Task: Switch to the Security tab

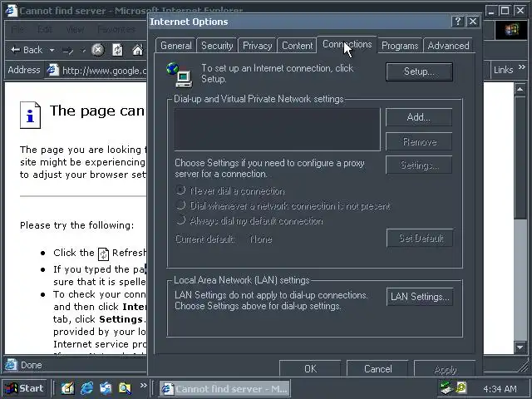Action: [217, 46]
